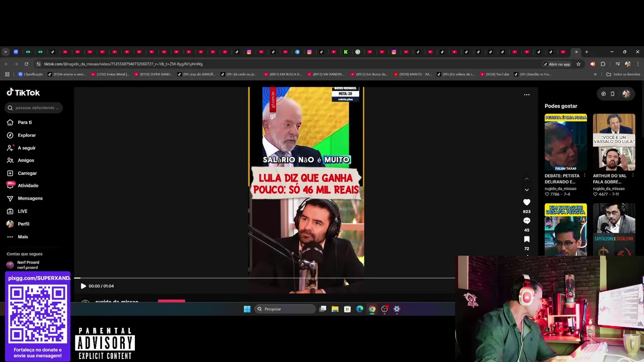The width and height of the screenshot is (644, 362).
Task: Open the (9078) MANTIS bookmark
Action: pos(412,74)
